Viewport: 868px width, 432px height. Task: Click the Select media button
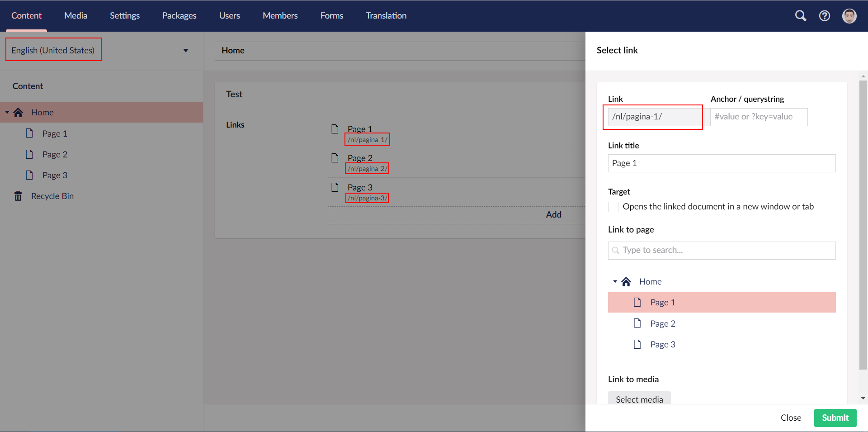tap(639, 399)
